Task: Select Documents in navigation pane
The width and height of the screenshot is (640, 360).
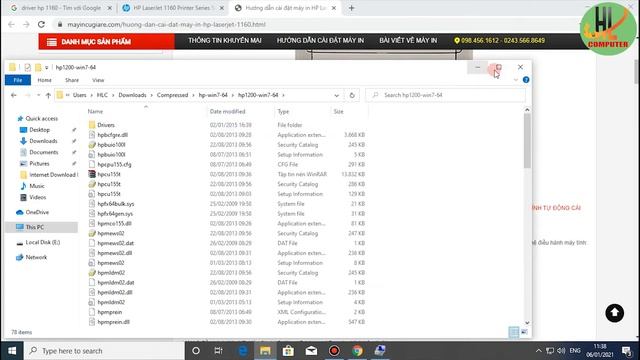Action: (x=44, y=152)
